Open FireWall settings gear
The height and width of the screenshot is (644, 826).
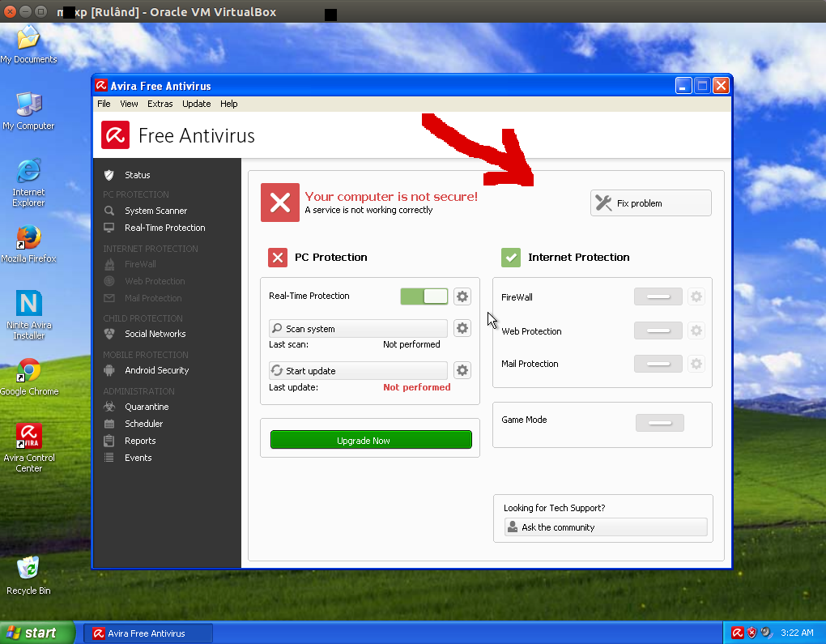tap(696, 296)
